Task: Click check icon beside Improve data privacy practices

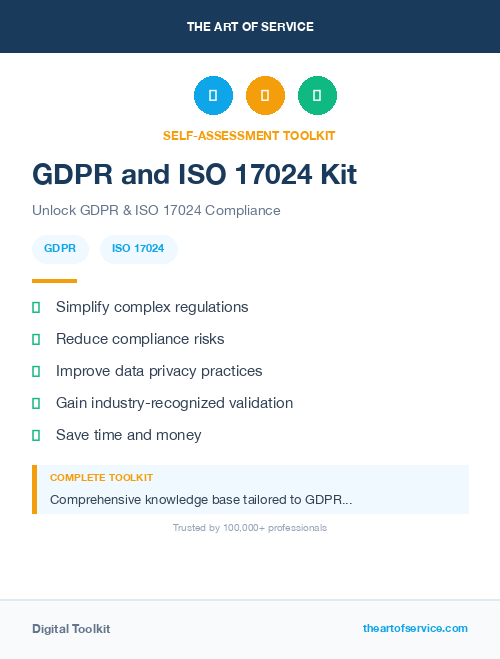Action: point(36,371)
